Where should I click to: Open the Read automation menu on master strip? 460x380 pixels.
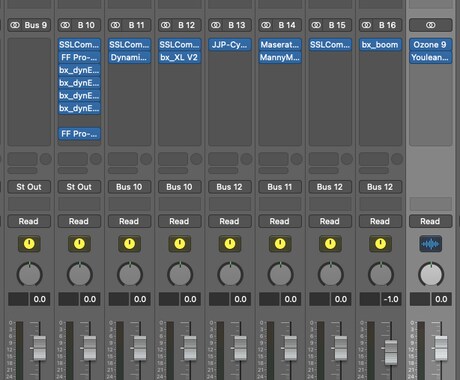[x=430, y=221]
